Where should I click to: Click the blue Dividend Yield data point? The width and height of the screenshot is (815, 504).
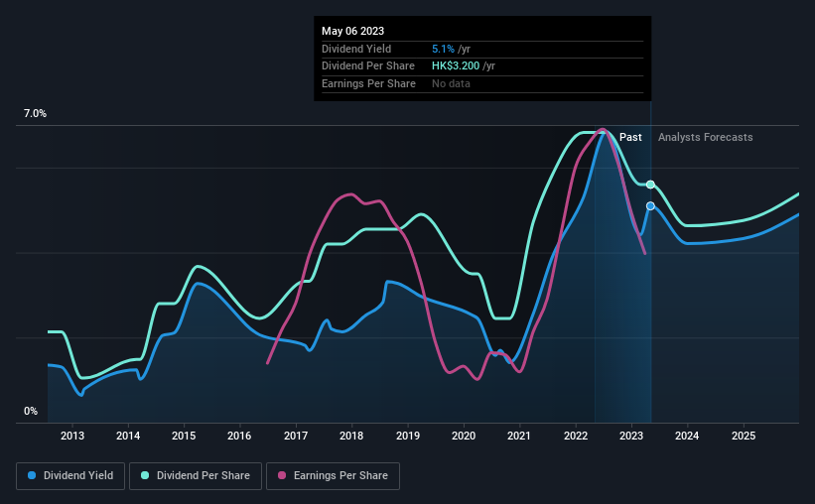click(x=650, y=206)
